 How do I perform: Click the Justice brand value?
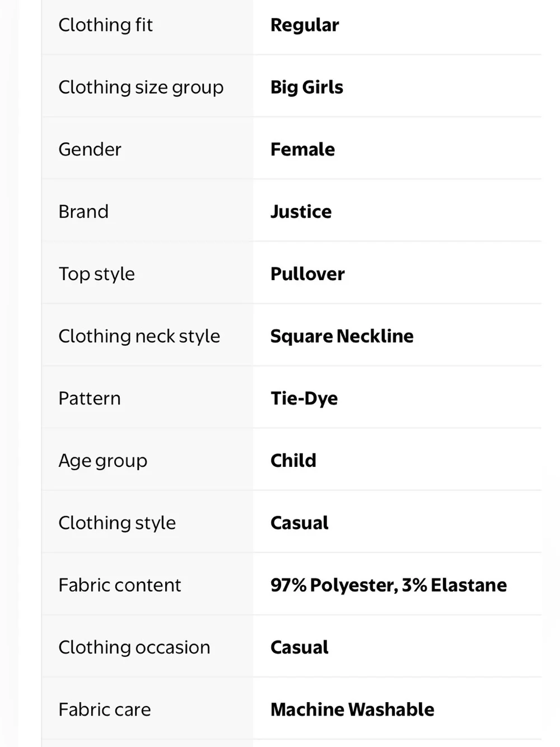(301, 212)
